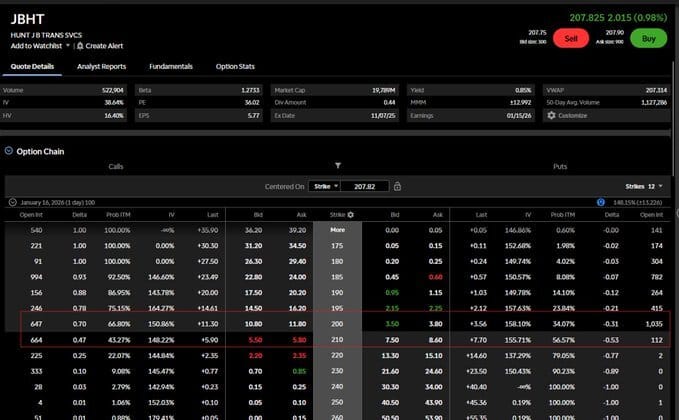Select strike 210 in the chain
The height and width of the screenshot is (420, 679).
tap(337, 339)
